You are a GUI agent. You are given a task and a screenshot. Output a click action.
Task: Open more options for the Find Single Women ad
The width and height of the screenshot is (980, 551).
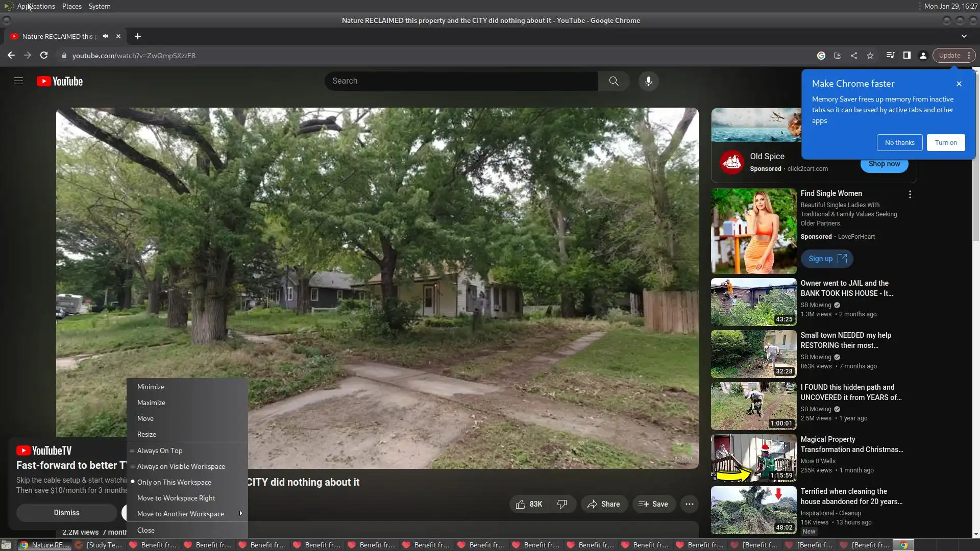[910, 194]
